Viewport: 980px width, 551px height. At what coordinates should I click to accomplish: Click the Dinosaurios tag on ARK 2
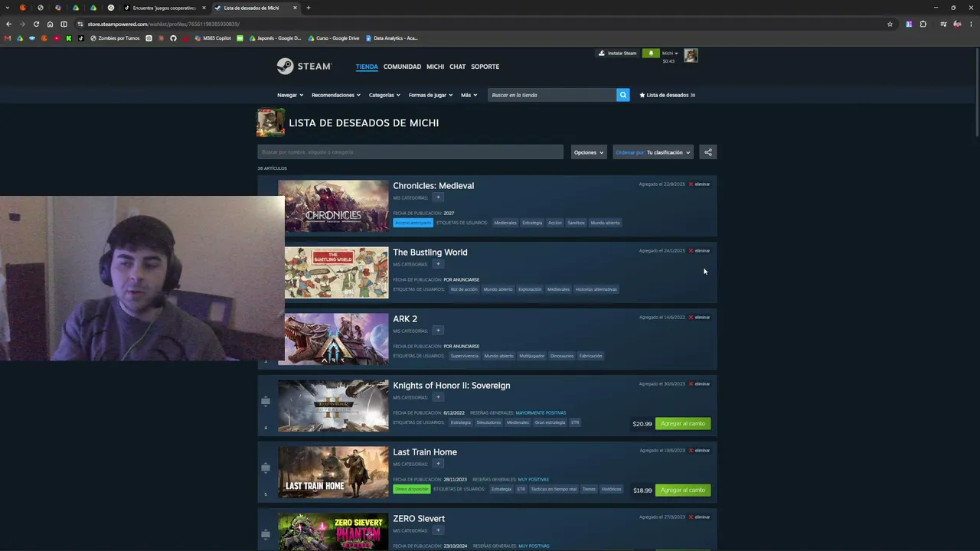pyautogui.click(x=561, y=356)
